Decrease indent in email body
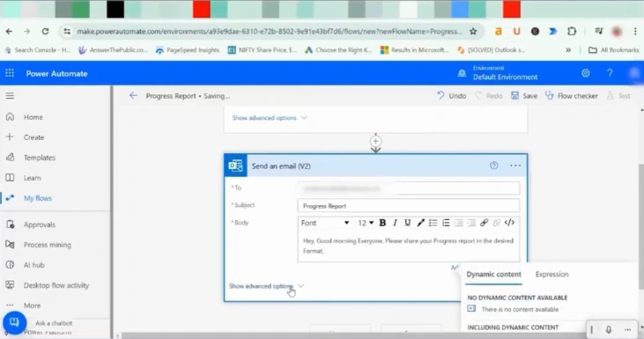The image size is (644, 339). [x=458, y=223]
